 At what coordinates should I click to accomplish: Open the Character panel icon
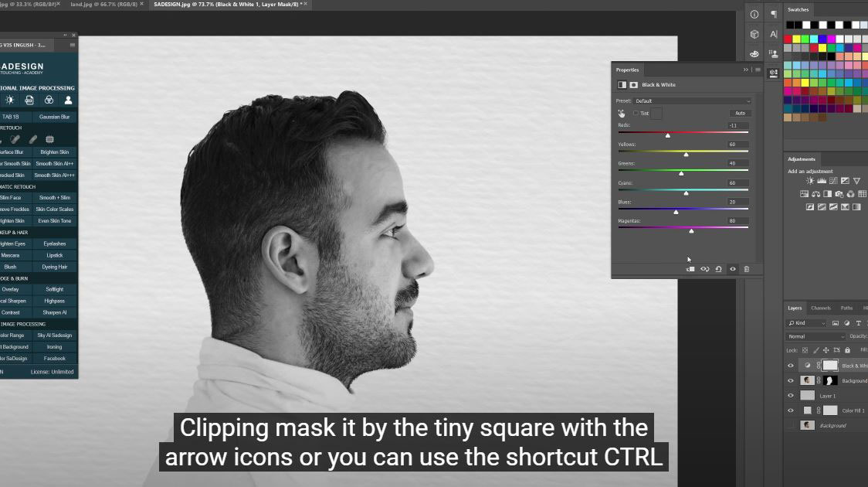point(773,34)
